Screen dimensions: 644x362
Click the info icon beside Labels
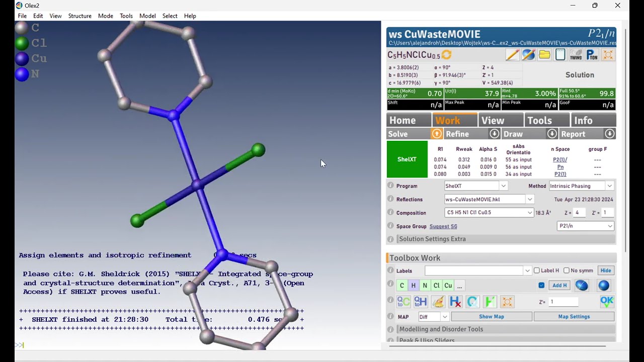coord(390,270)
